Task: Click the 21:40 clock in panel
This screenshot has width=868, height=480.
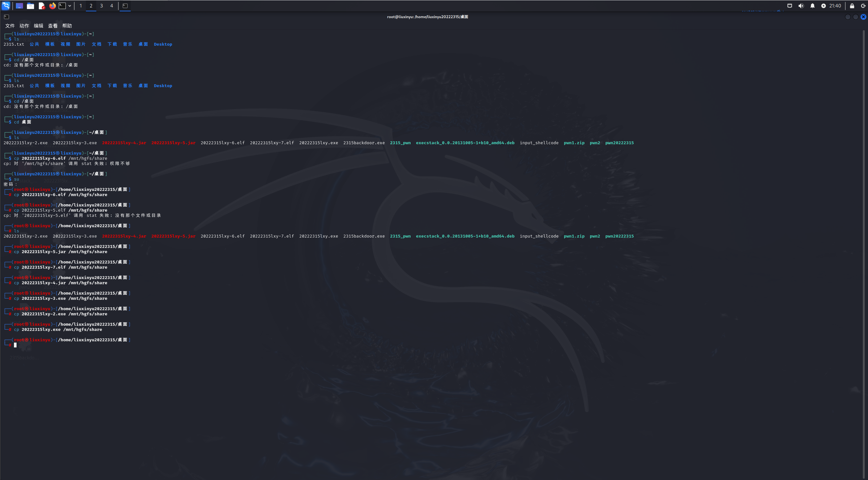Action: coord(835,6)
